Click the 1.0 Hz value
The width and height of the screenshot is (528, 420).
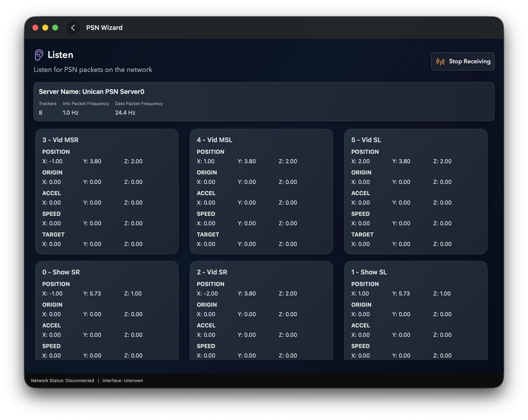click(70, 113)
